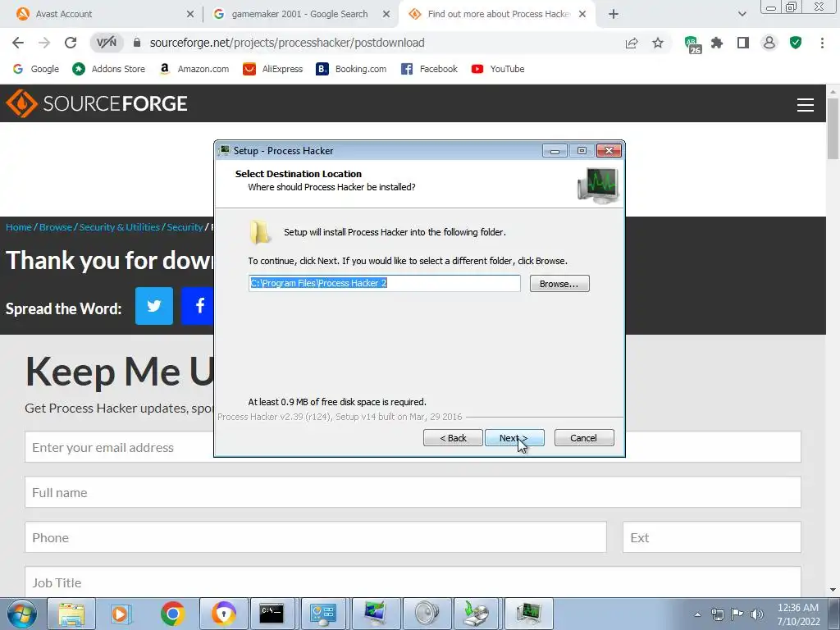Open the Addons Store bookmark

pyautogui.click(x=109, y=69)
